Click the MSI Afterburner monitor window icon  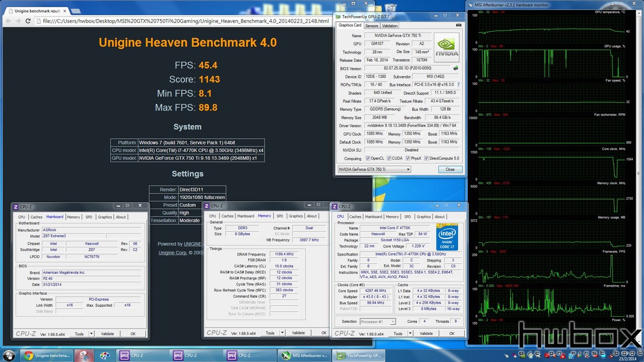tap(470, 5)
